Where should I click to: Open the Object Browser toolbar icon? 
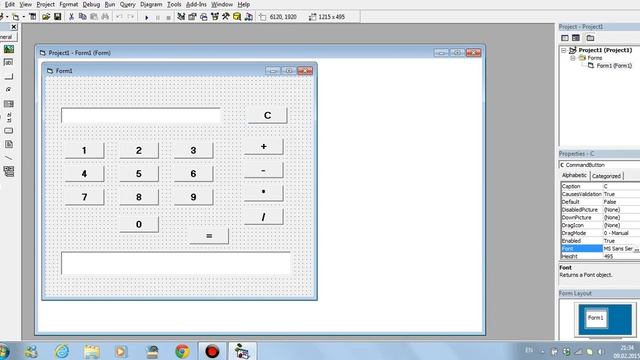[x=215, y=17]
